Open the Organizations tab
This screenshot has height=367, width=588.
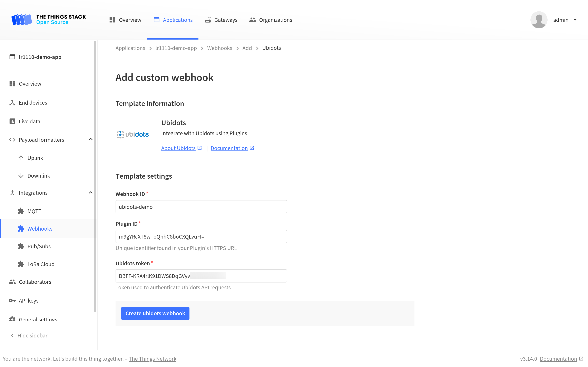click(271, 20)
